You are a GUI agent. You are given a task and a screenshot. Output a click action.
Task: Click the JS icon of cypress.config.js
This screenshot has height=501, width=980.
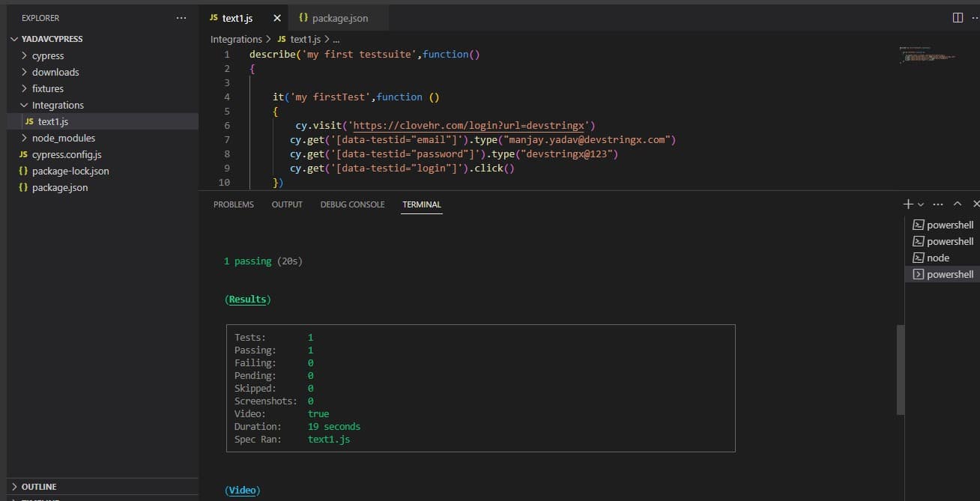pyautogui.click(x=23, y=154)
